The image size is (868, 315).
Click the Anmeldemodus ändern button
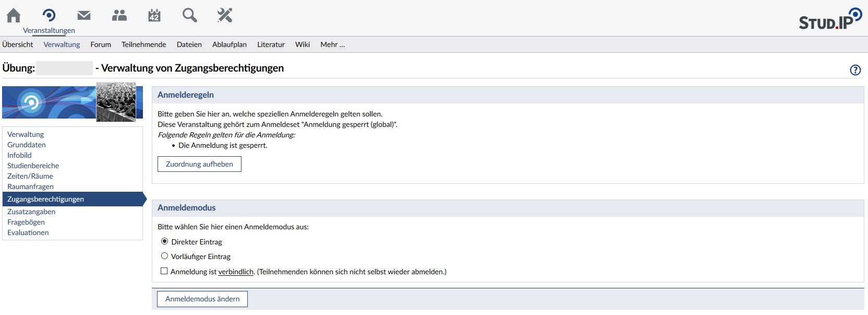202,299
